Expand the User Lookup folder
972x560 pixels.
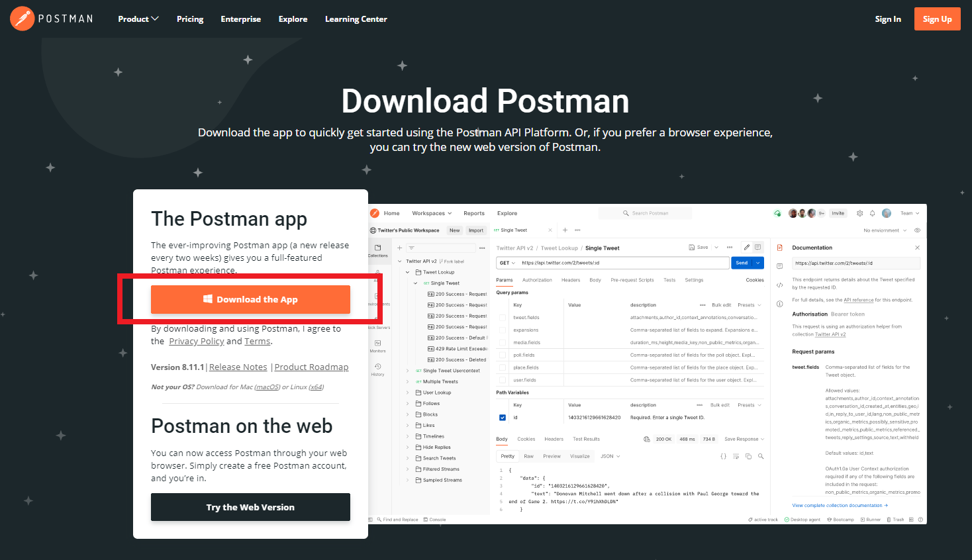[408, 393]
